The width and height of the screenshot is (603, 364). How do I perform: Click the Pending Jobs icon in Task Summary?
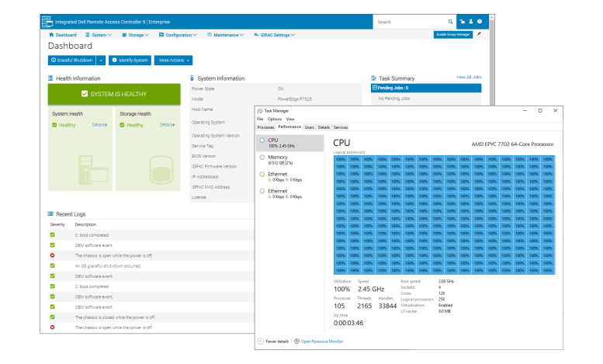point(375,88)
